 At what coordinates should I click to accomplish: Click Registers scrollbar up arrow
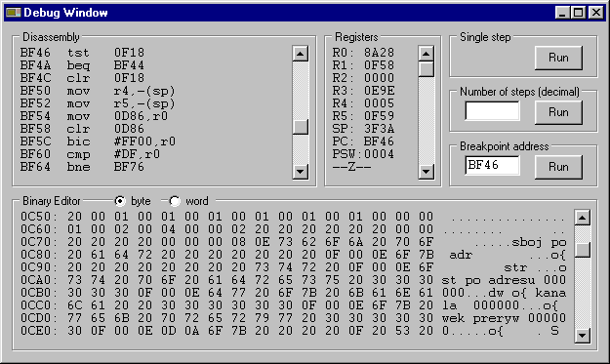point(426,54)
